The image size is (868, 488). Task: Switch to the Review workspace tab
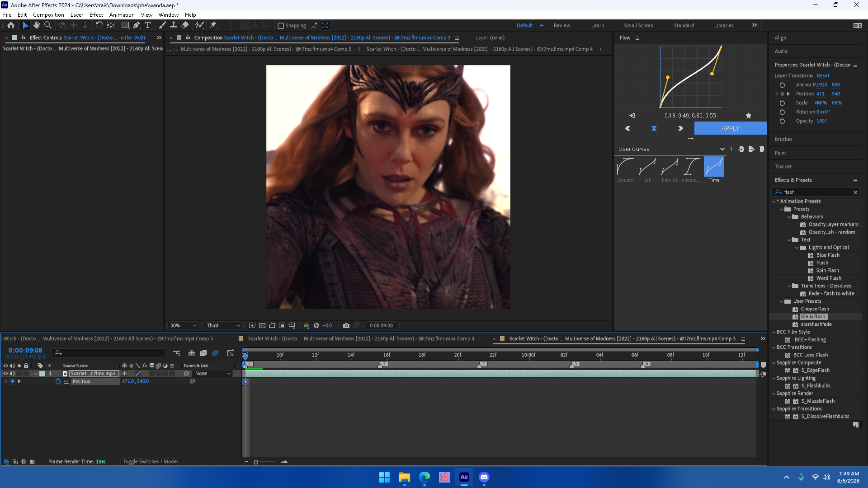(x=562, y=25)
